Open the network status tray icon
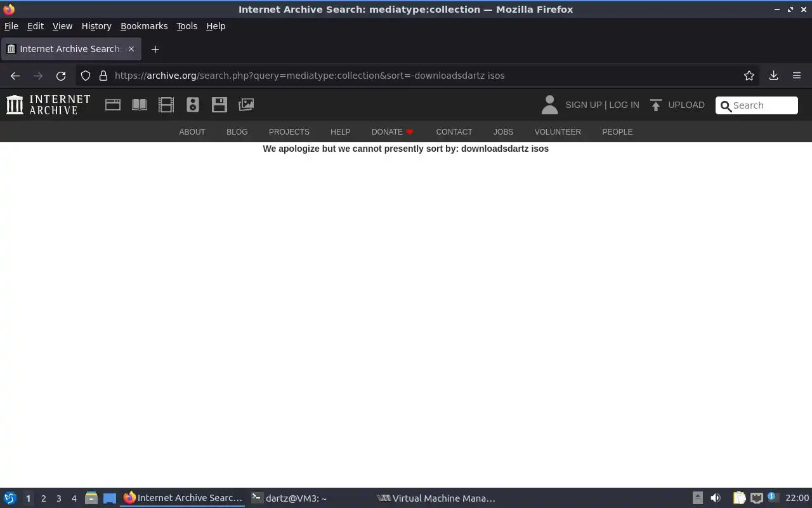Viewport: 812px width, 508px height. (756, 498)
